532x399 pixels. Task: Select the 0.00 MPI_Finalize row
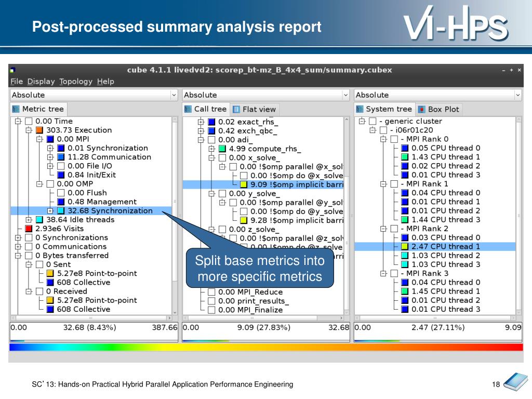click(x=263, y=310)
